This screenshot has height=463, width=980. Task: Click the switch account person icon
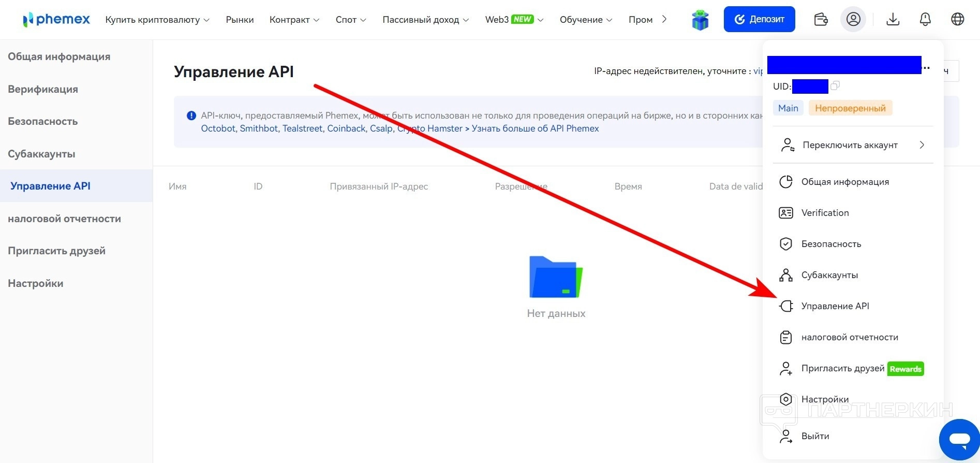[787, 145]
